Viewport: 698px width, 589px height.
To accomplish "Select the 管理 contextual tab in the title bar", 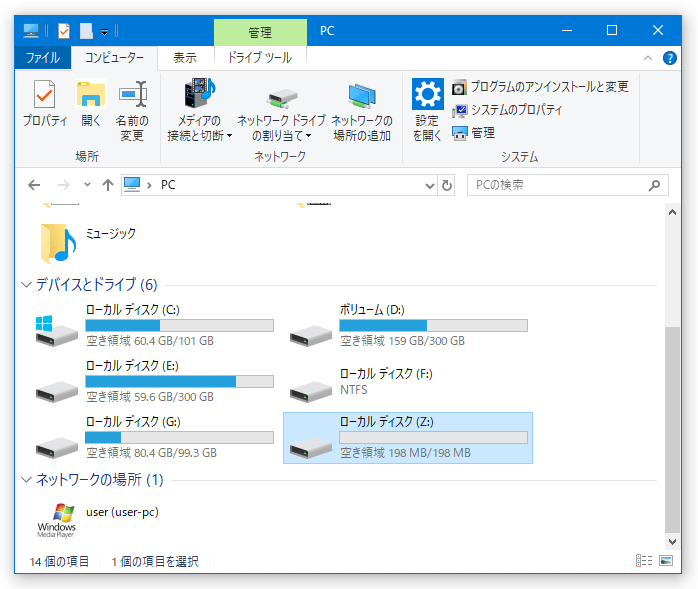I will (x=260, y=32).
